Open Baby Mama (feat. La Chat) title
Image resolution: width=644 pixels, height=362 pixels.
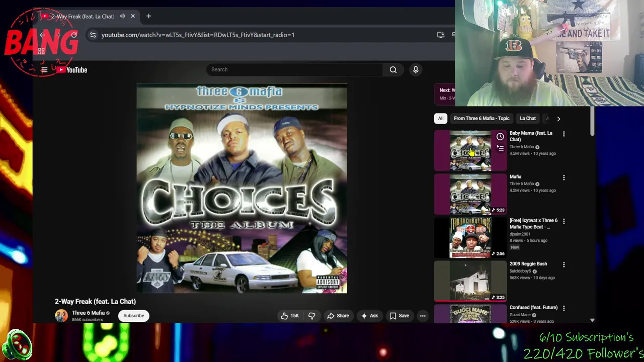point(531,136)
